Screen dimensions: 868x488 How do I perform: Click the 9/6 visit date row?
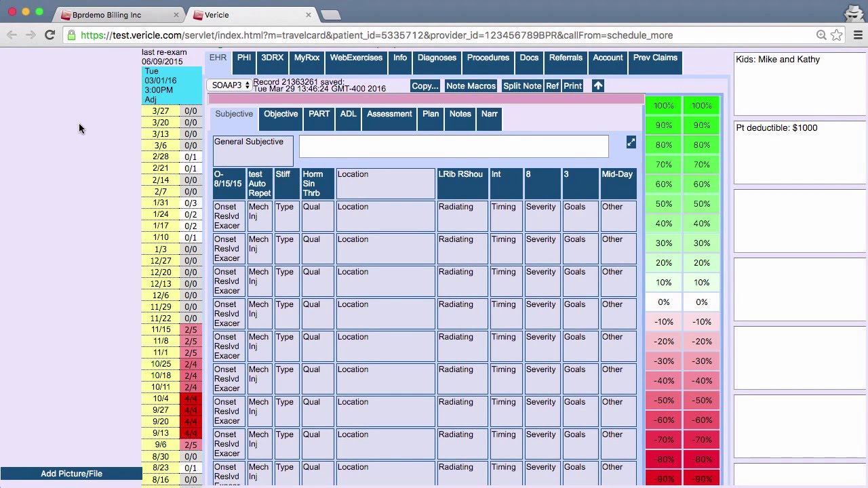pos(172,445)
